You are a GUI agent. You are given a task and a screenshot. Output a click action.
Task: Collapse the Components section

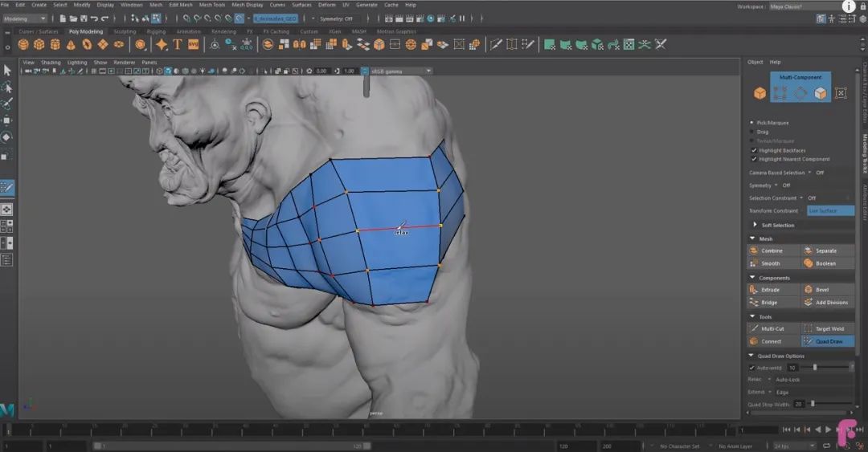click(x=752, y=277)
